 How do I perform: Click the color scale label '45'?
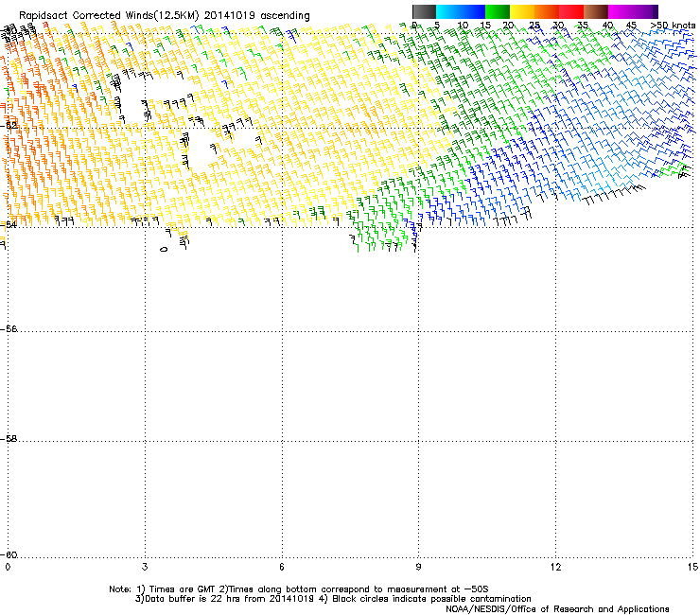(631, 25)
